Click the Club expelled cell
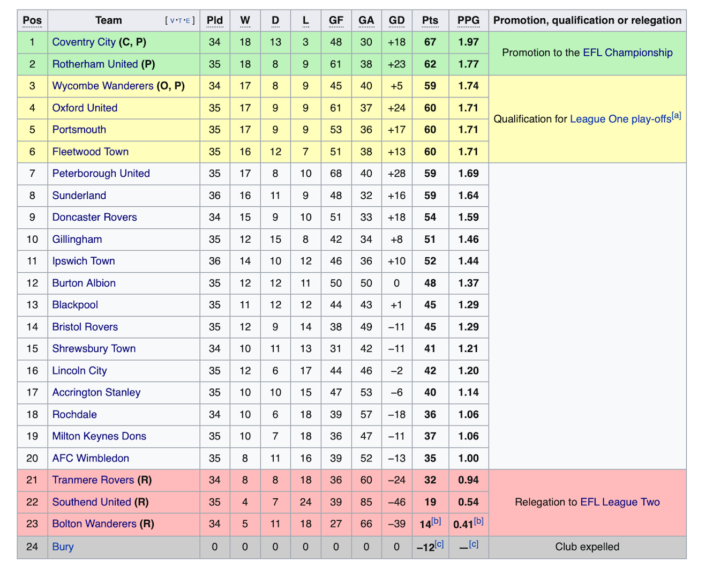The width and height of the screenshot is (728, 568). pyautogui.click(x=587, y=547)
